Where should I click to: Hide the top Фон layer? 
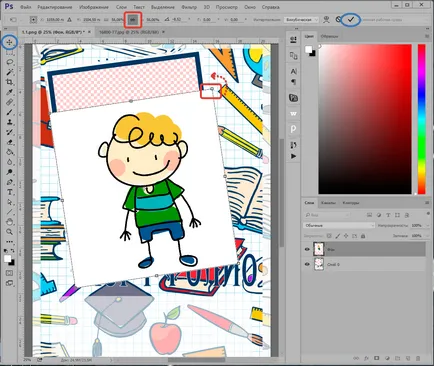(307, 249)
